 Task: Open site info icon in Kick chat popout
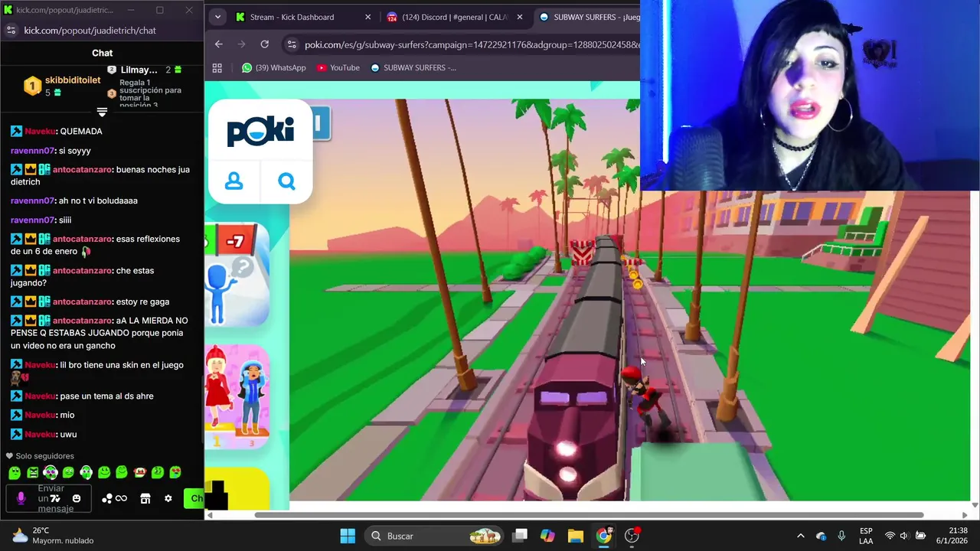(11, 31)
